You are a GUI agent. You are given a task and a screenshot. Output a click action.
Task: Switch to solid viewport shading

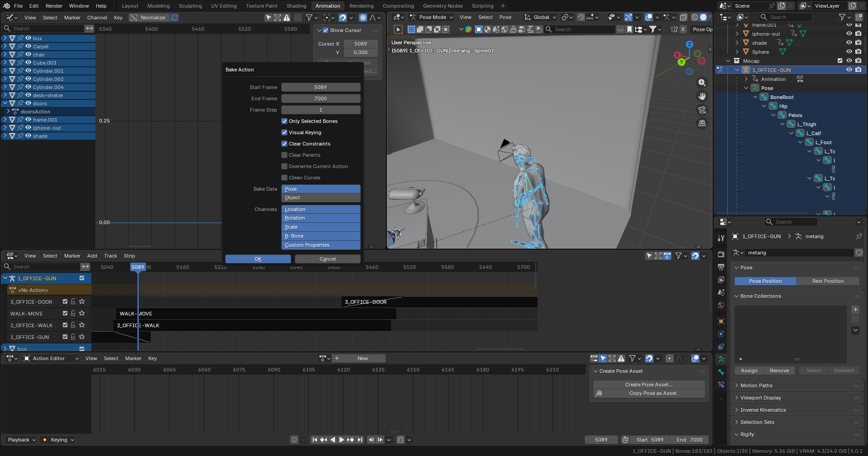(x=703, y=17)
